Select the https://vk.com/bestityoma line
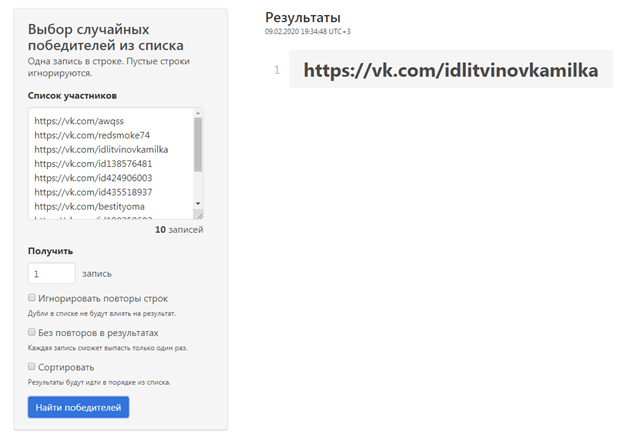The height and width of the screenshot is (440, 628). (89, 207)
